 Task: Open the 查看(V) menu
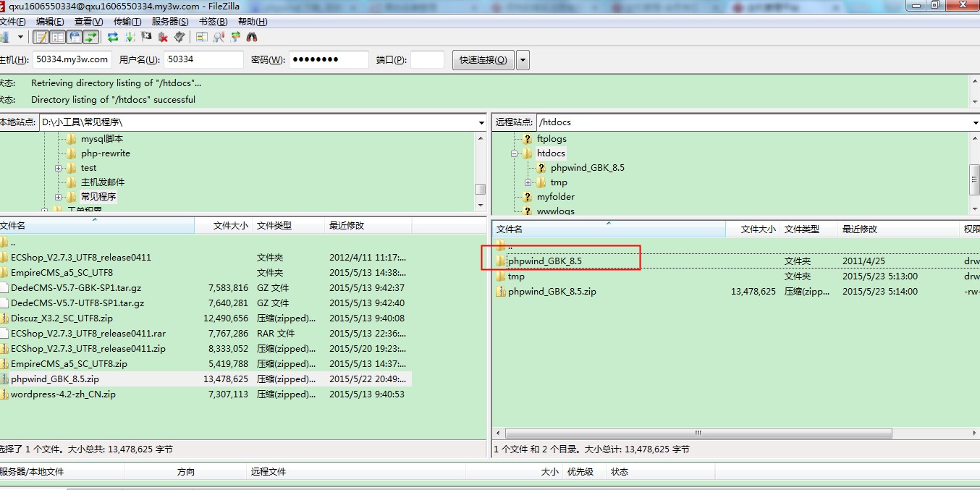[88, 22]
